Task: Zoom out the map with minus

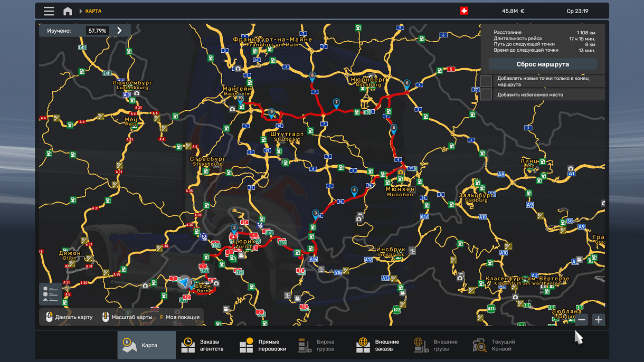Action: point(582,320)
